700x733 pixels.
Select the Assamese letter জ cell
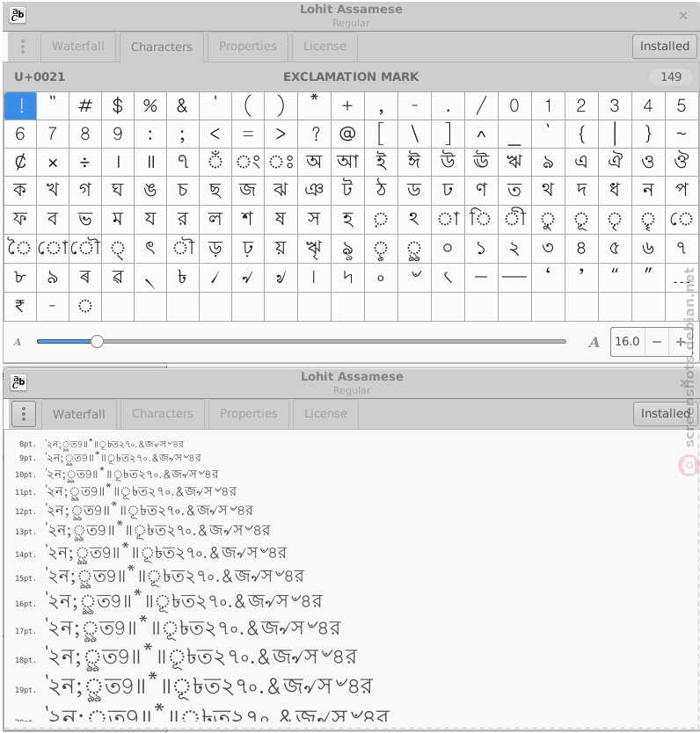tap(248, 191)
